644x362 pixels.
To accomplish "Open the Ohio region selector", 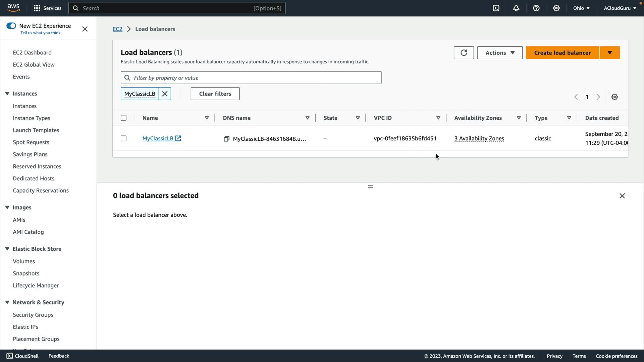I will pos(581,8).
